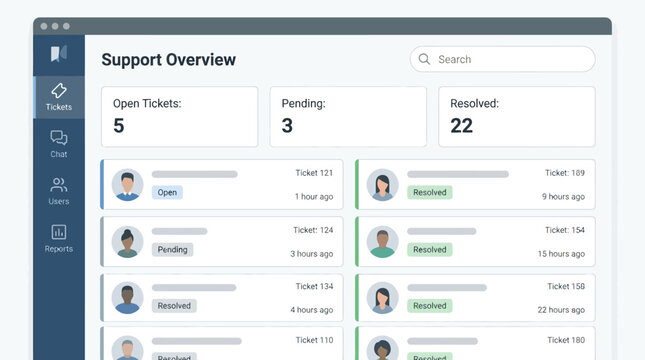Screen dimensions: 645x360
Task: Click avatar on Ticket 110 card
Action: coord(128,348)
